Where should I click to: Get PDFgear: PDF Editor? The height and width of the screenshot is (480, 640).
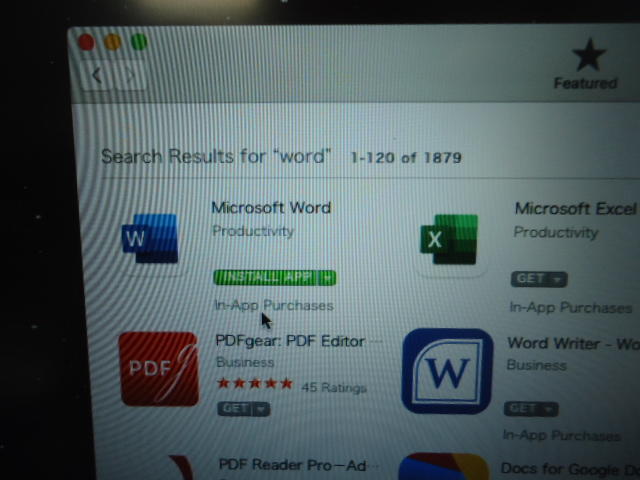point(236,409)
